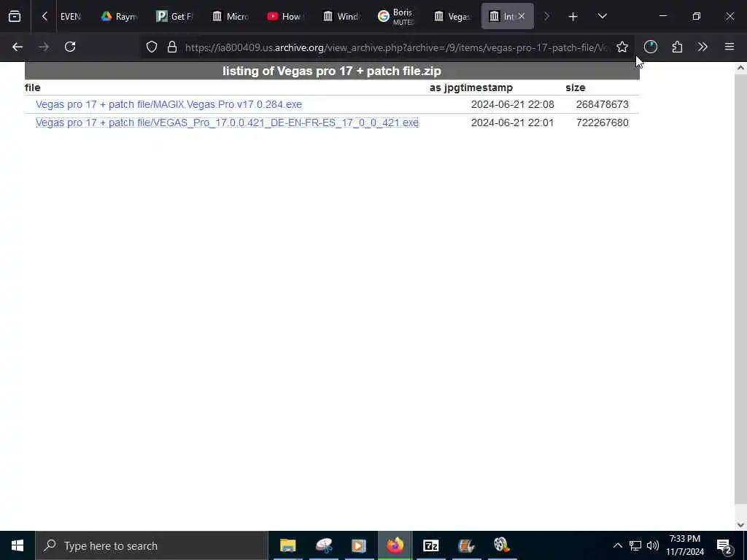Select timestamp 2024-06-21 22:01
This screenshot has height=560, width=747.
tap(512, 122)
